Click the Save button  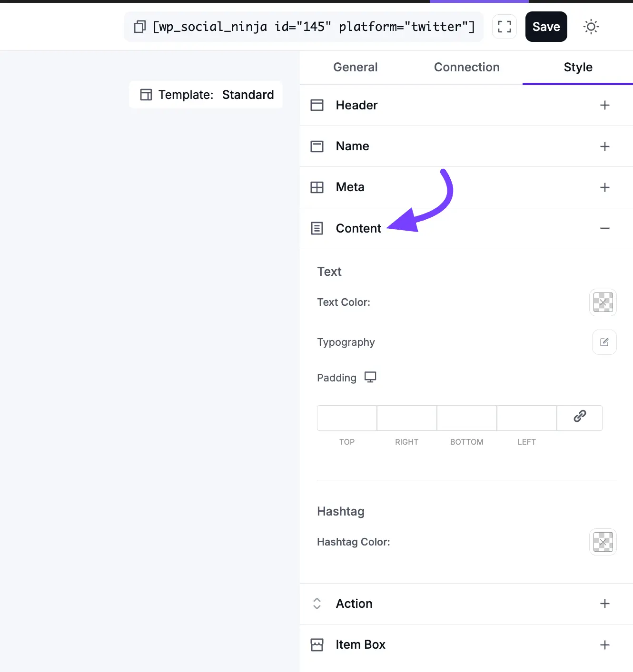[x=546, y=27]
